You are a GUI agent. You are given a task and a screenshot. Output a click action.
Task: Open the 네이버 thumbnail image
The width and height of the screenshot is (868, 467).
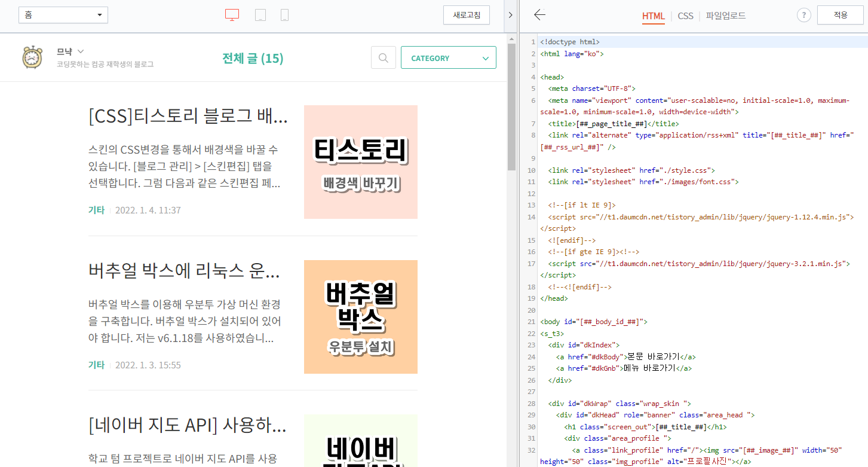pos(361,441)
